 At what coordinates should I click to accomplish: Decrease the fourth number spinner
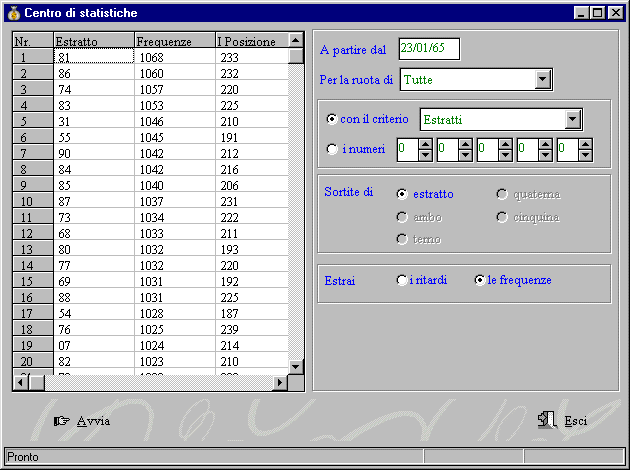pos(545,155)
